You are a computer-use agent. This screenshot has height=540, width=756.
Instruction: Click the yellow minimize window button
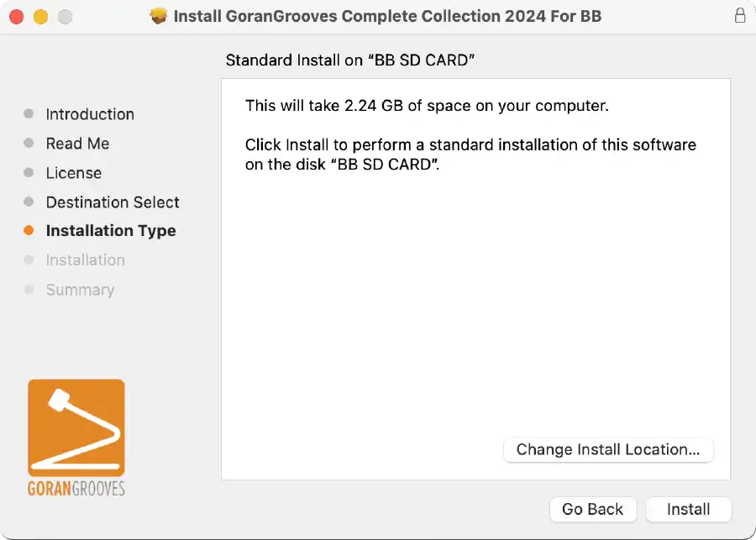(x=40, y=17)
